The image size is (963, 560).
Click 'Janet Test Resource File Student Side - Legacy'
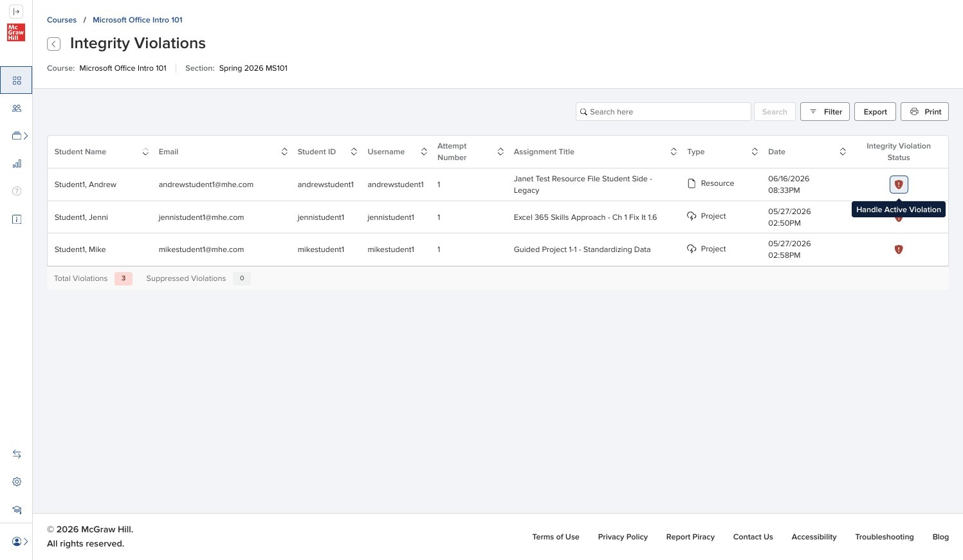coord(583,185)
